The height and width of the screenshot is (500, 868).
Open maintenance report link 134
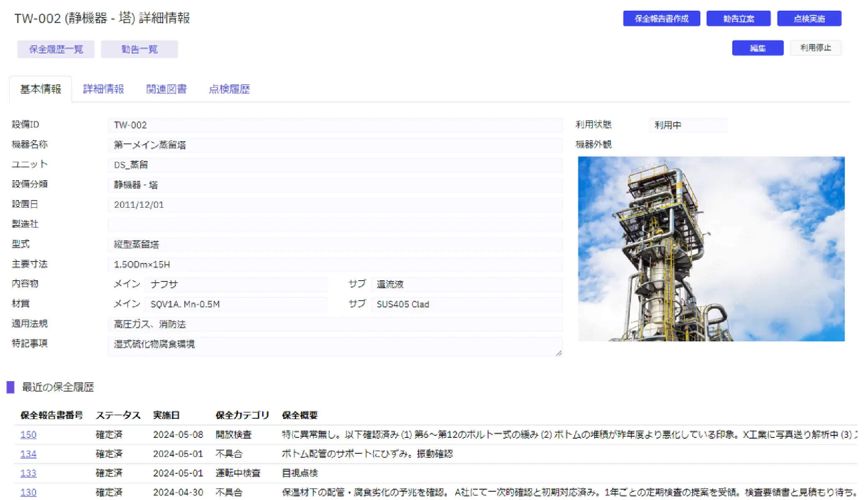click(x=28, y=454)
